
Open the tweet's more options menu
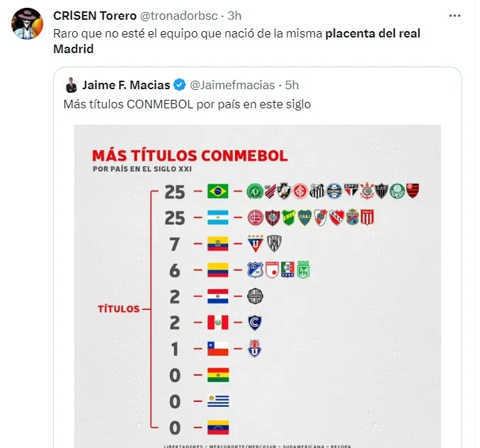pyautogui.click(x=453, y=16)
